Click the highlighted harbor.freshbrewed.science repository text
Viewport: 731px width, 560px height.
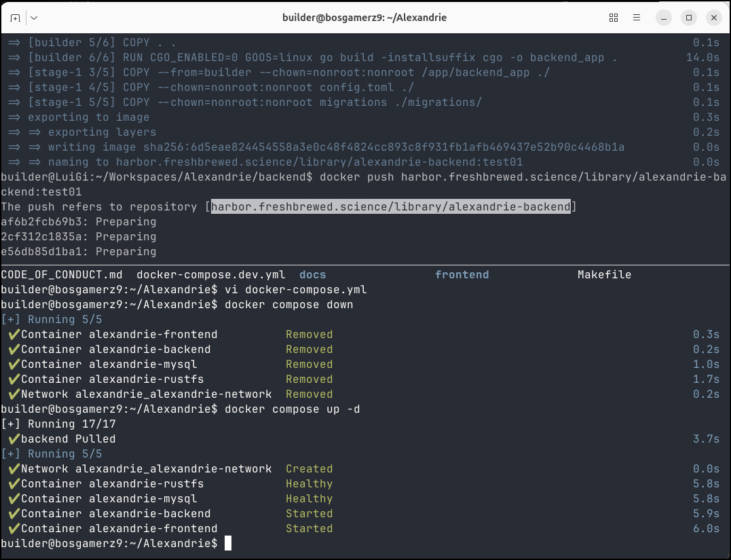(x=390, y=207)
